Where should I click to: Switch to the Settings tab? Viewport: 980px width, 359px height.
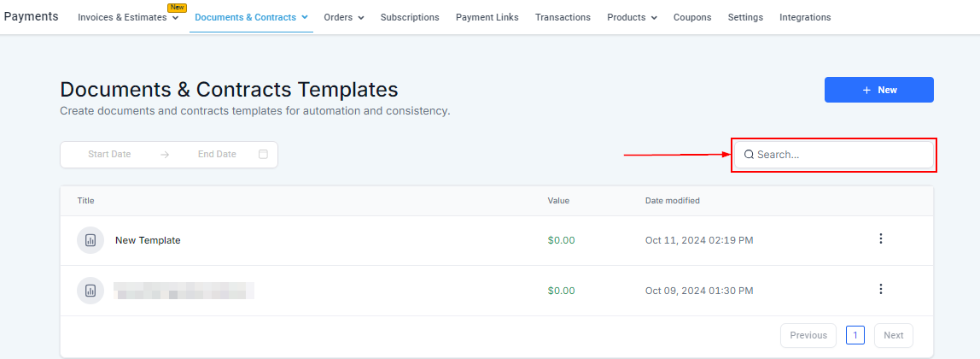[745, 17]
